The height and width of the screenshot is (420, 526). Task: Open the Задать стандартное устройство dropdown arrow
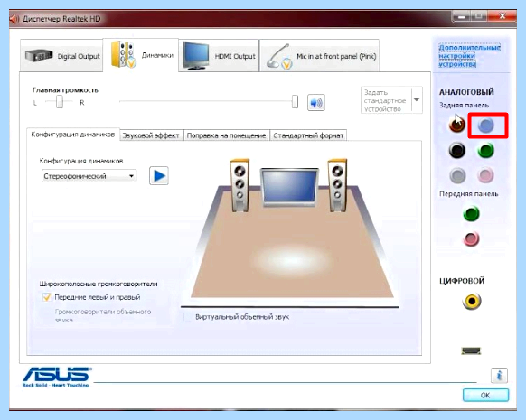tap(417, 100)
